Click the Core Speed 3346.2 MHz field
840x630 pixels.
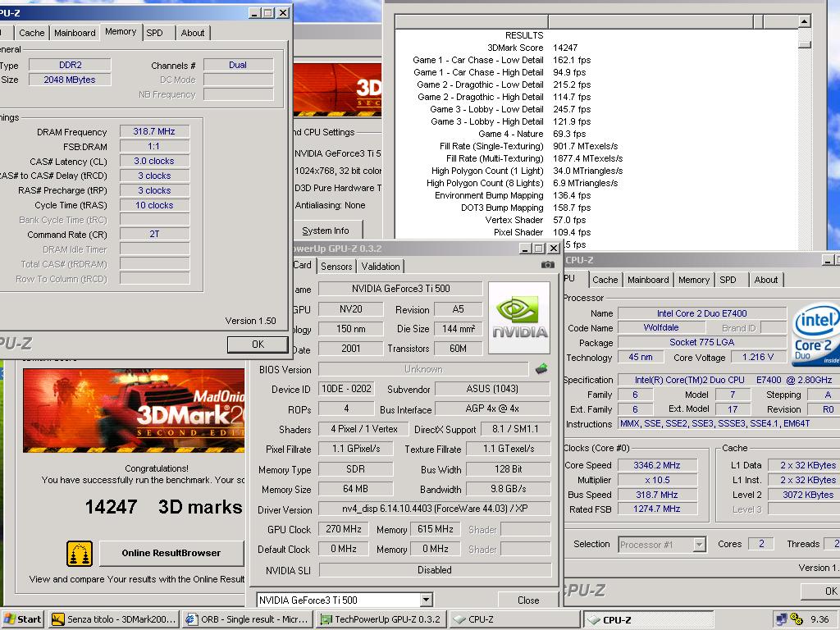point(657,465)
